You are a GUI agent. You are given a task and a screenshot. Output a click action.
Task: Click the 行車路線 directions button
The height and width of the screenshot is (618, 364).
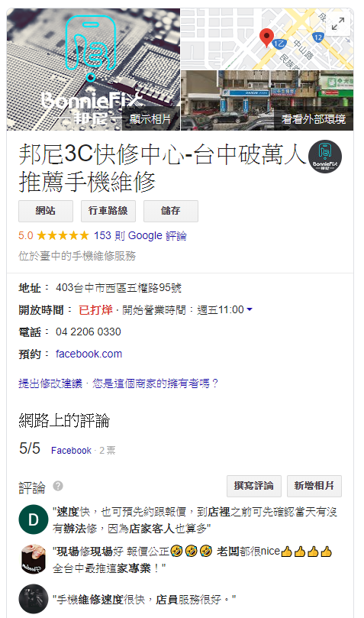(108, 211)
